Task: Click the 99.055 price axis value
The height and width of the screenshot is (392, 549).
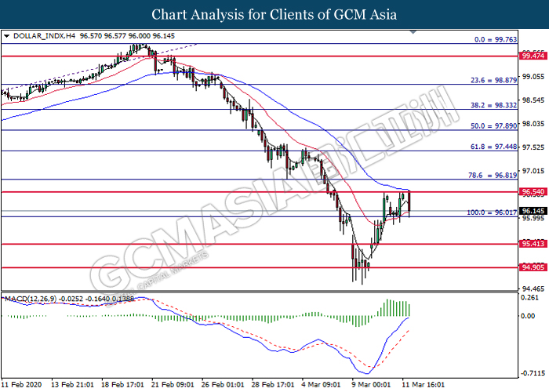Action: coord(533,76)
